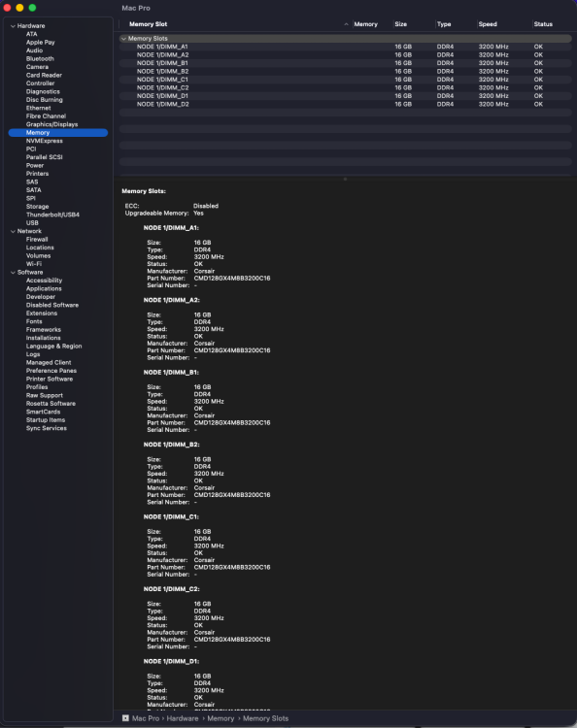Select the NODE 1/DIMM_A2 table row
The width and height of the screenshot is (577, 728).
tap(346, 54)
